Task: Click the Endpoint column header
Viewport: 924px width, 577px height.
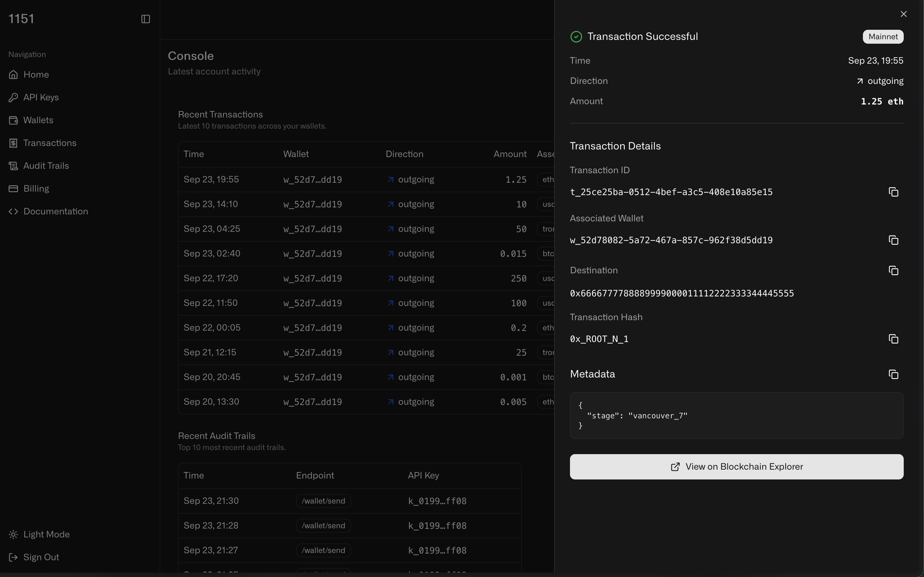Action: (315, 475)
